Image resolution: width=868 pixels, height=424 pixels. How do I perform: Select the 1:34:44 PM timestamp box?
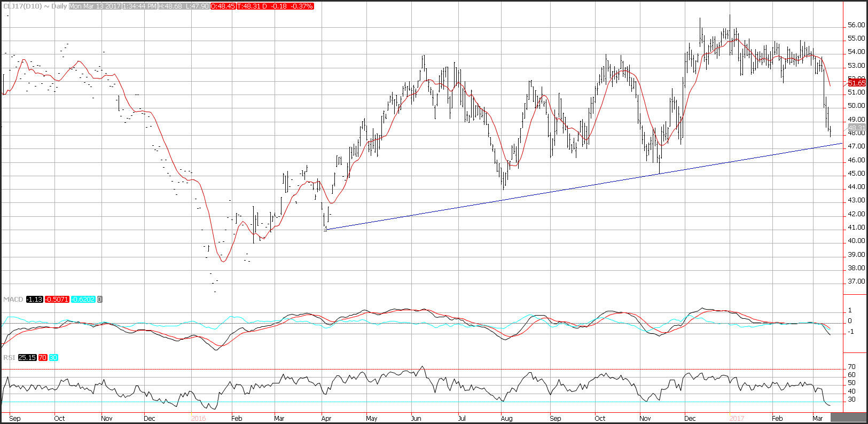pos(140,6)
